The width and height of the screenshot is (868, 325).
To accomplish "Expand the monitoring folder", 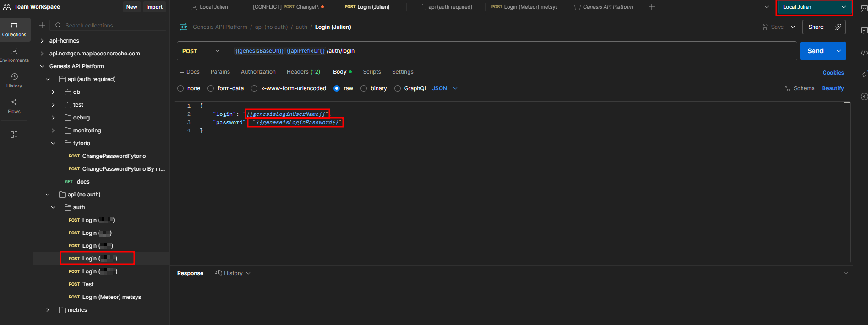I will (53, 130).
